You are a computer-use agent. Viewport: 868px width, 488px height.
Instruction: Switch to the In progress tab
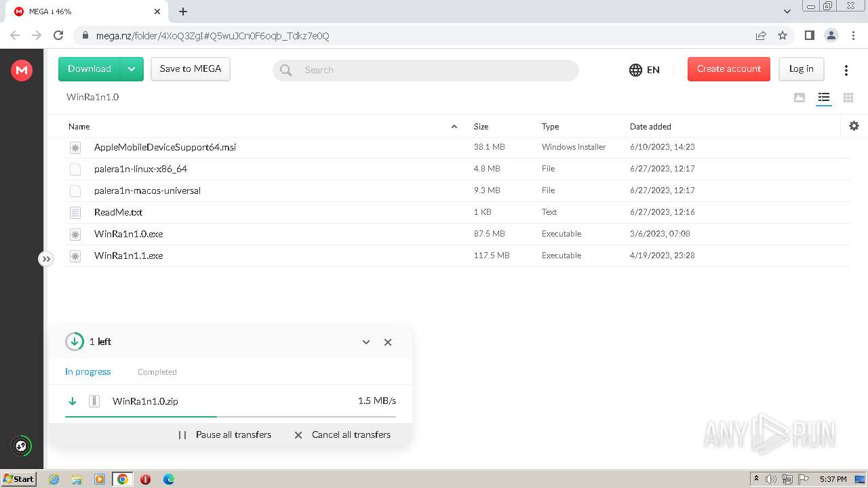88,371
